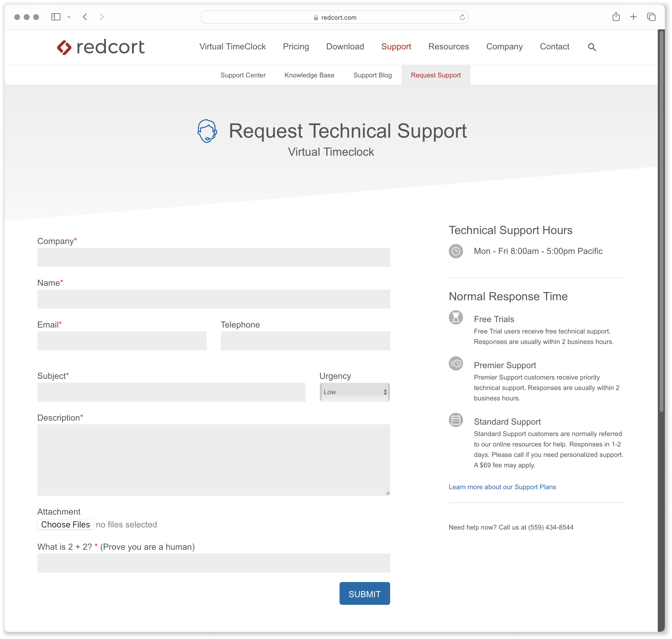Screen dimensions: 672x639
Task: Click the Subject text field
Action: (171, 392)
